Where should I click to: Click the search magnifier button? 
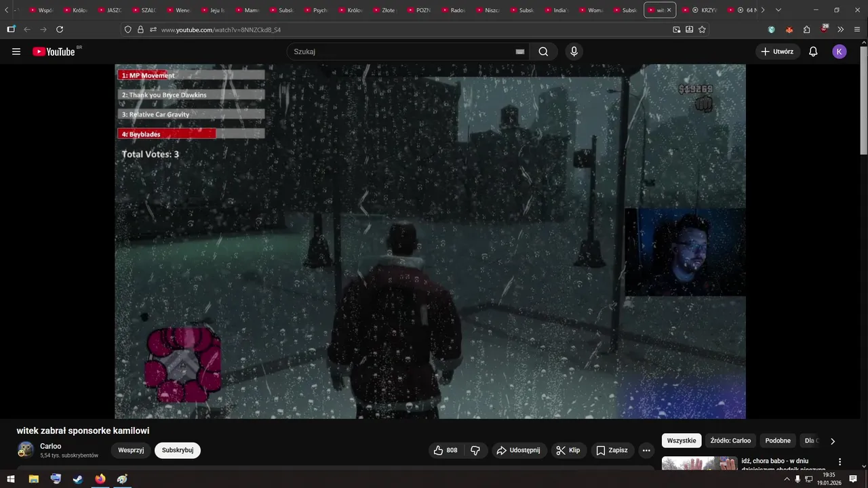[x=543, y=52]
